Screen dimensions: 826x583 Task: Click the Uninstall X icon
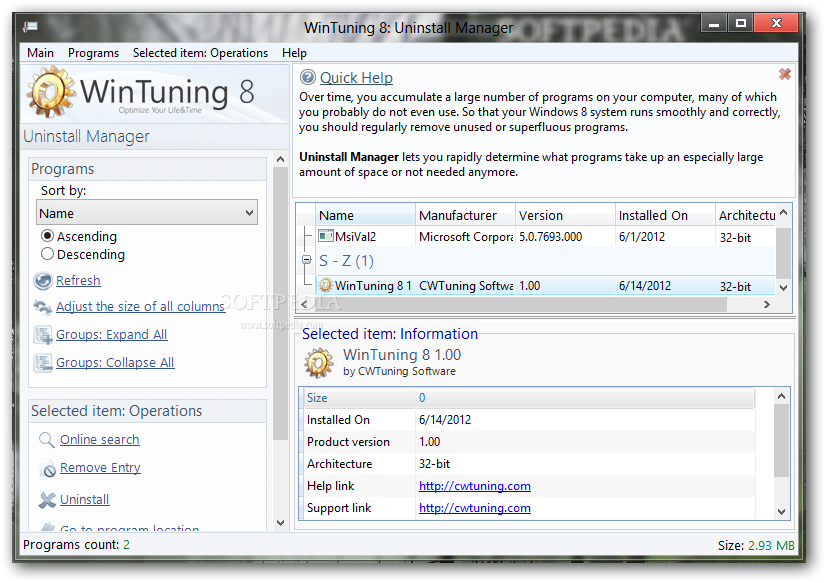47,500
